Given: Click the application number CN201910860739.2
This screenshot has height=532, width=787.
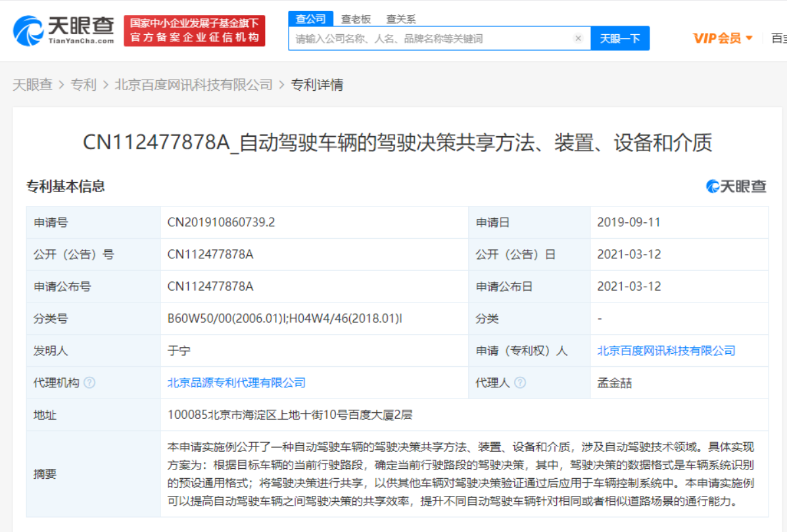Looking at the screenshot, I should 221,222.
